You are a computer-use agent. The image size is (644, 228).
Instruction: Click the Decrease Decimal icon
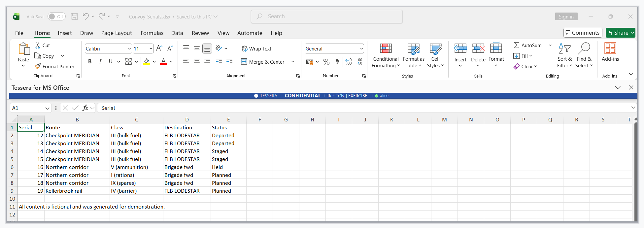tap(359, 62)
